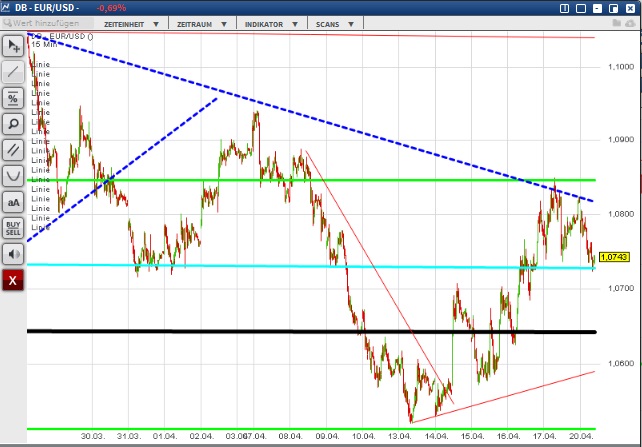Open the INDIKATOR dropdown menu
642x447 pixels.
pos(271,25)
